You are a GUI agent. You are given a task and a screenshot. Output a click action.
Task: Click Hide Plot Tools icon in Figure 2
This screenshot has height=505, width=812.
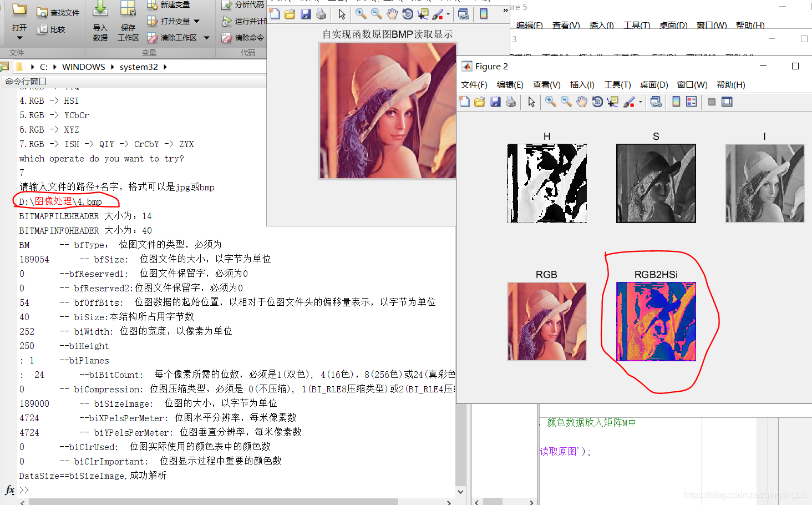pos(712,102)
